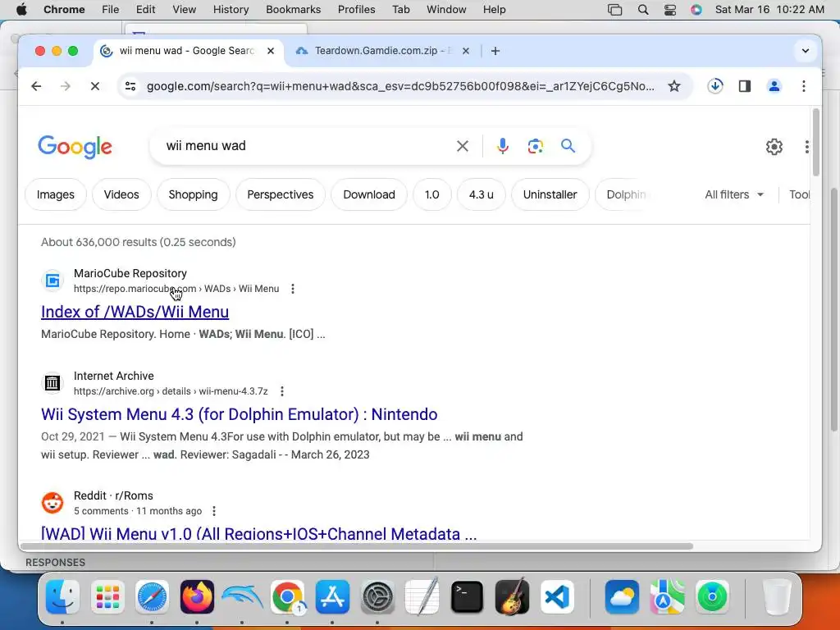Viewport: 840px width, 630px height.
Task: Open the Bookmarks menu
Action: [x=293, y=10]
